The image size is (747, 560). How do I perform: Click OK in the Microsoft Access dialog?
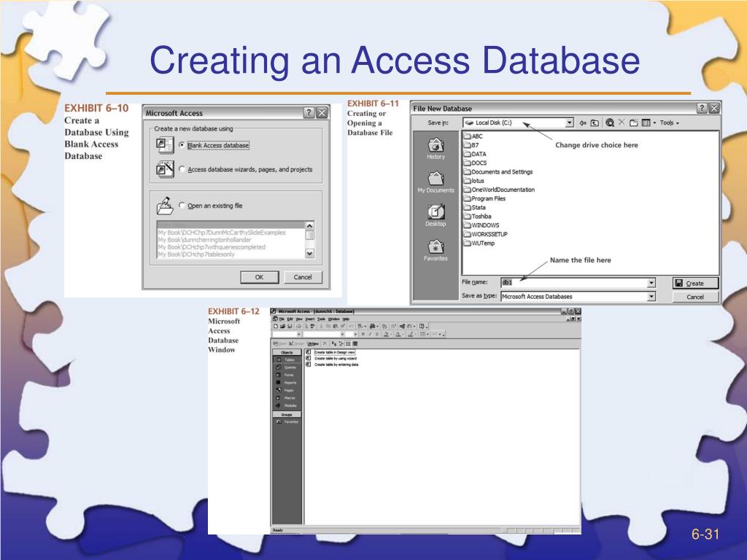[x=259, y=277]
